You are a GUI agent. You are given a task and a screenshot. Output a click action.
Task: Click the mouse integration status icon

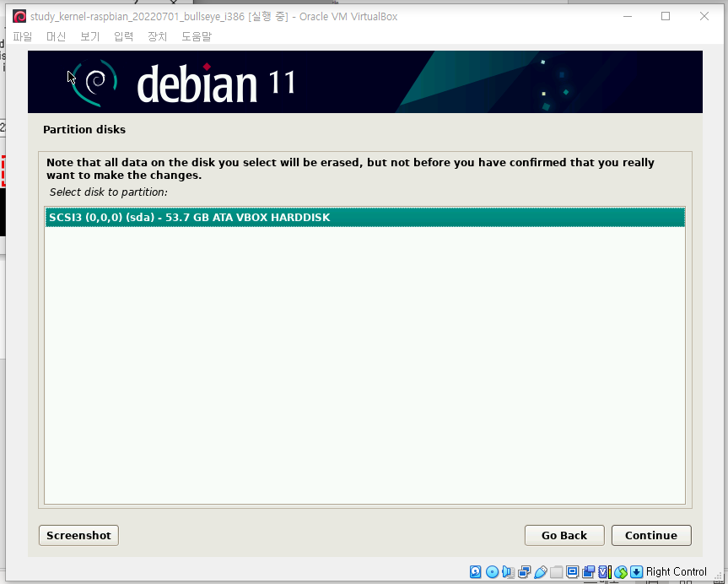pos(620,571)
